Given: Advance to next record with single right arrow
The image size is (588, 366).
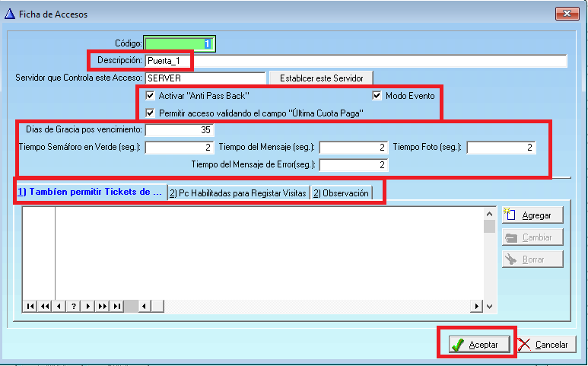Looking at the screenshot, I should point(88,306).
